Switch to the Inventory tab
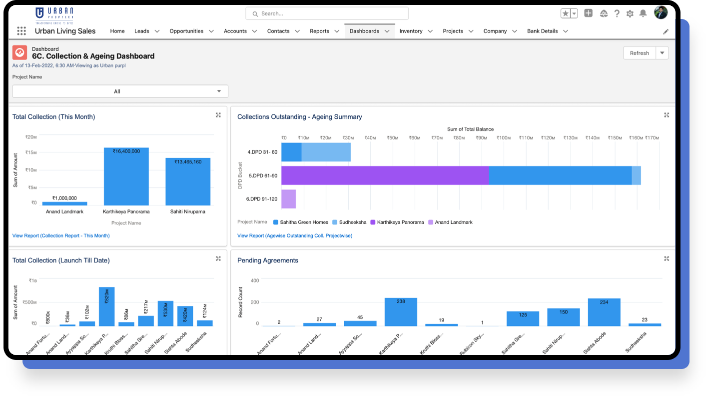712x403 pixels. click(410, 31)
